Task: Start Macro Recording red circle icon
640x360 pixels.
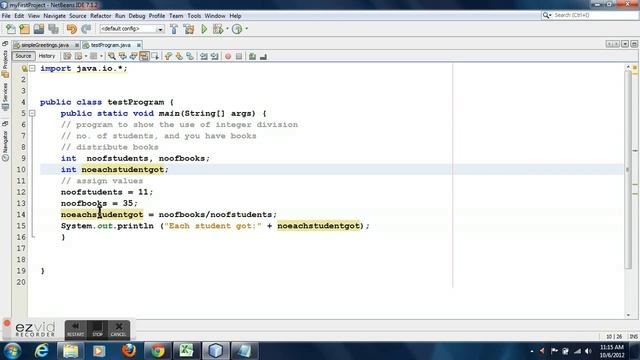Action: [228, 56]
